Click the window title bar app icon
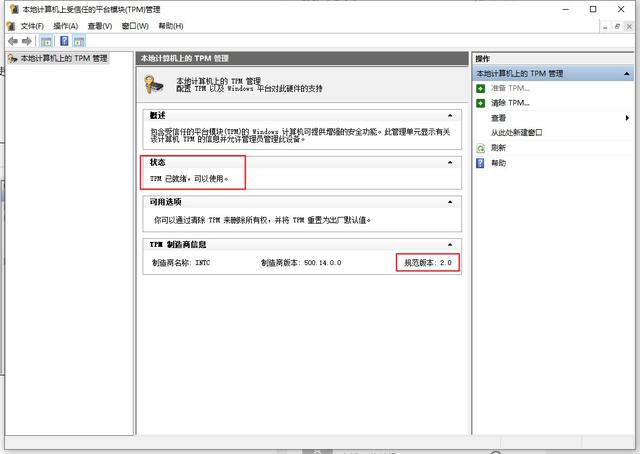640x454 pixels. pos(14,9)
